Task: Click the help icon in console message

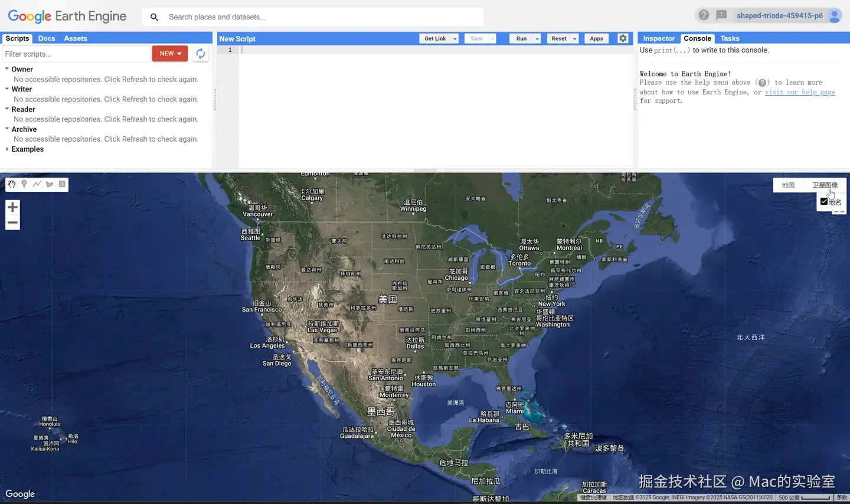Action: tap(762, 83)
